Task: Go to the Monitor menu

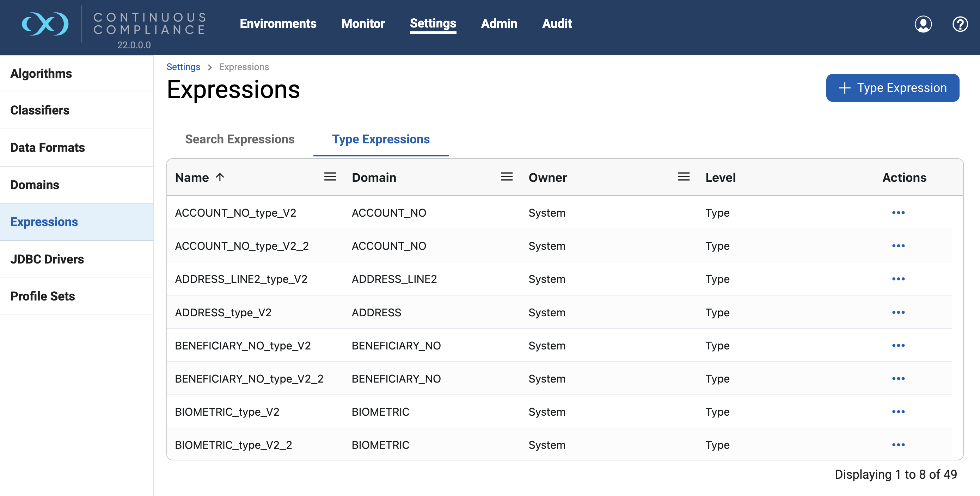Action: coord(363,24)
